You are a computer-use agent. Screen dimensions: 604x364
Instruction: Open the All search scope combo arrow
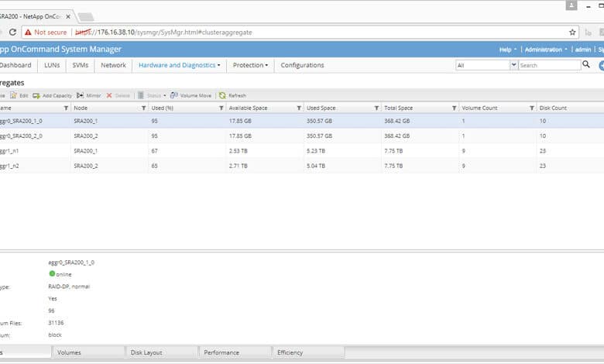click(513, 65)
